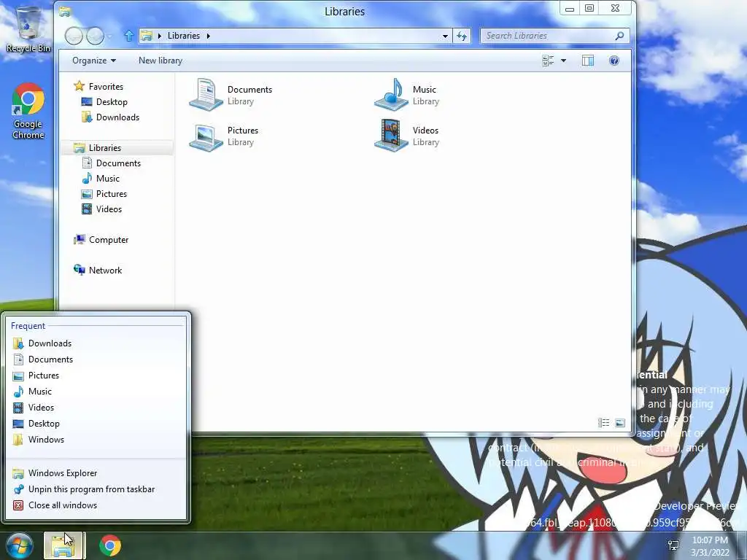
Task: Open recent pages dropdown beside Forward button
Action: [109, 36]
